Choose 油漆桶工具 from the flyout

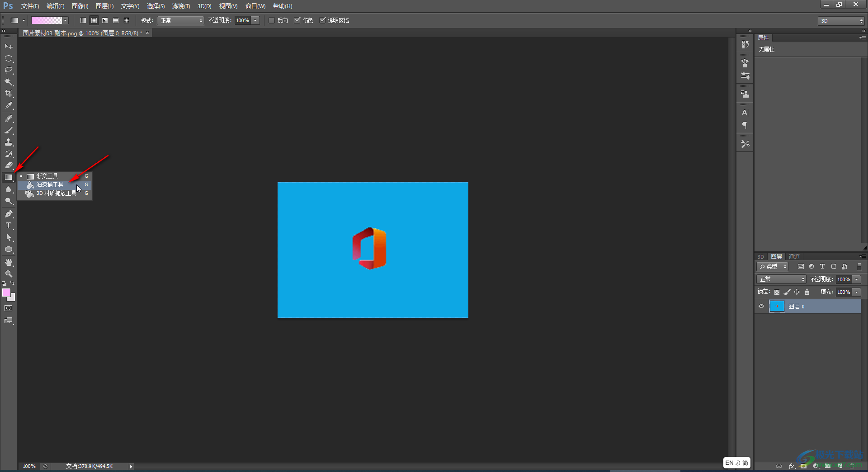[x=55, y=184]
